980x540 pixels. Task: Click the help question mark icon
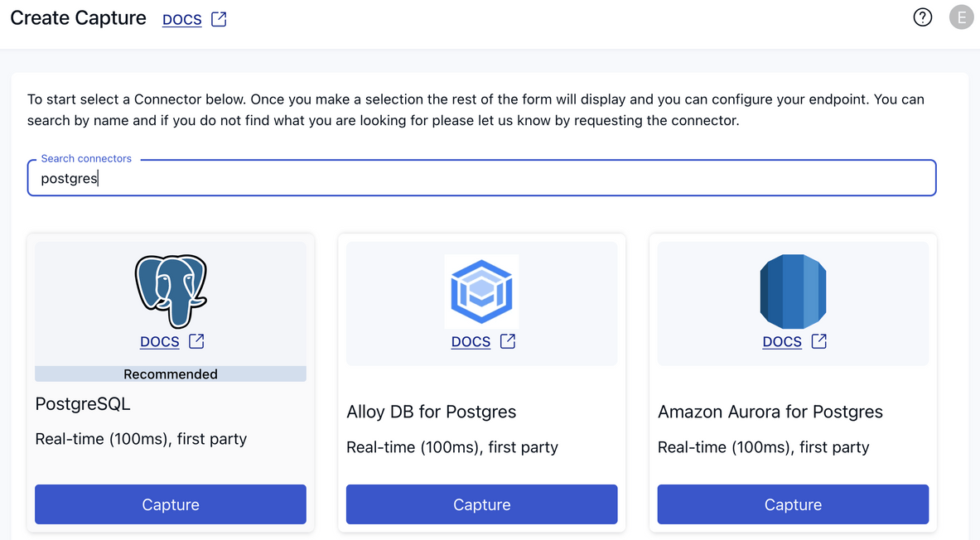(922, 17)
